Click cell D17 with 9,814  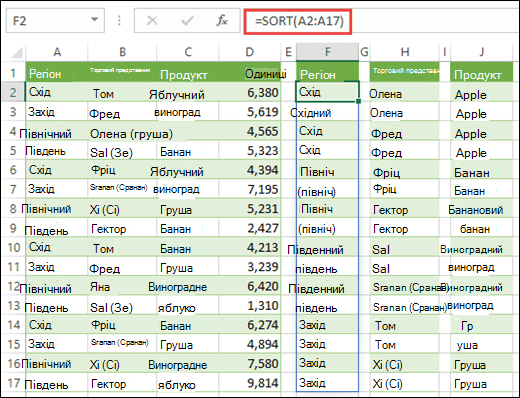tap(250, 382)
